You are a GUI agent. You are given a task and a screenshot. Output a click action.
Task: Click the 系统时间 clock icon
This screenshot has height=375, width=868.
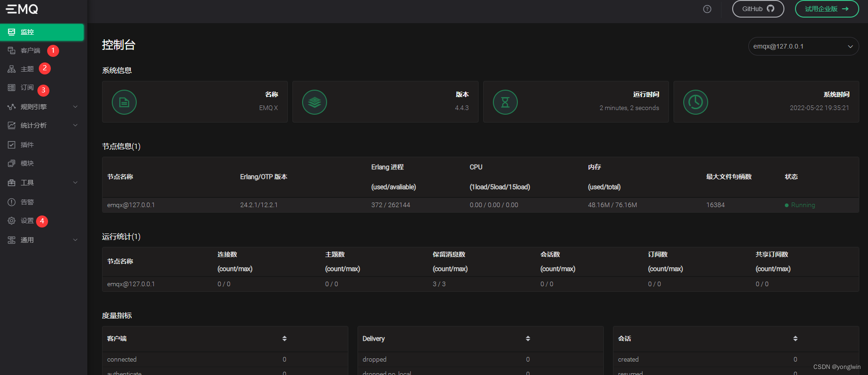point(696,102)
